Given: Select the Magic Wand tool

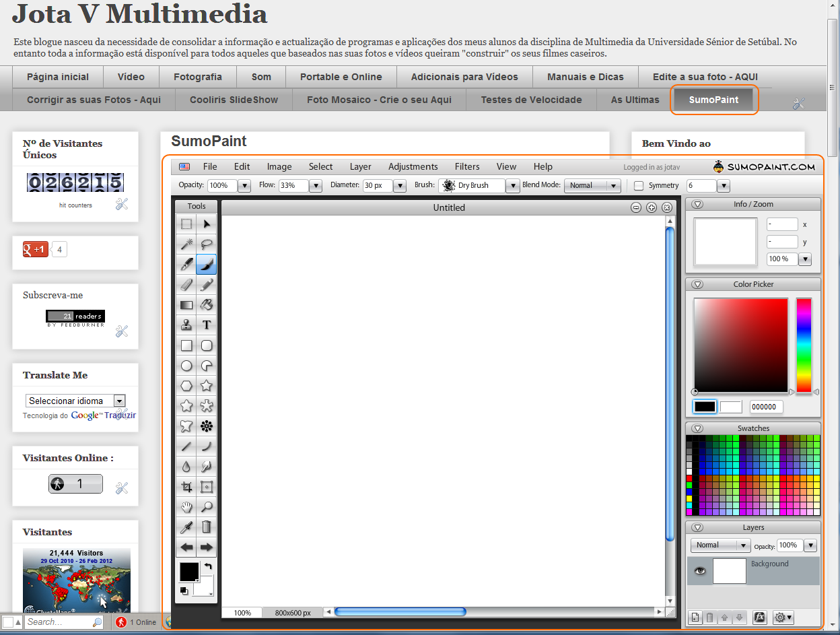Looking at the screenshot, I should 186,244.
